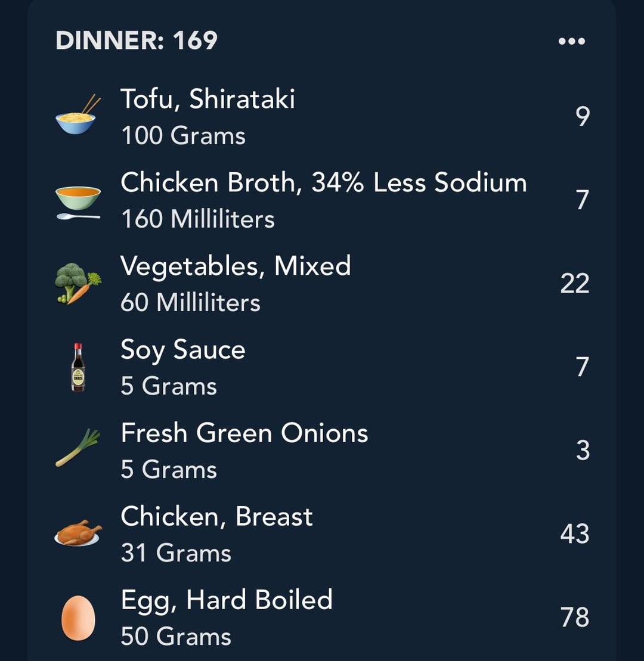Open the dinner three-dot options menu
Viewport: 644px width, 661px height.
(571, 41)
